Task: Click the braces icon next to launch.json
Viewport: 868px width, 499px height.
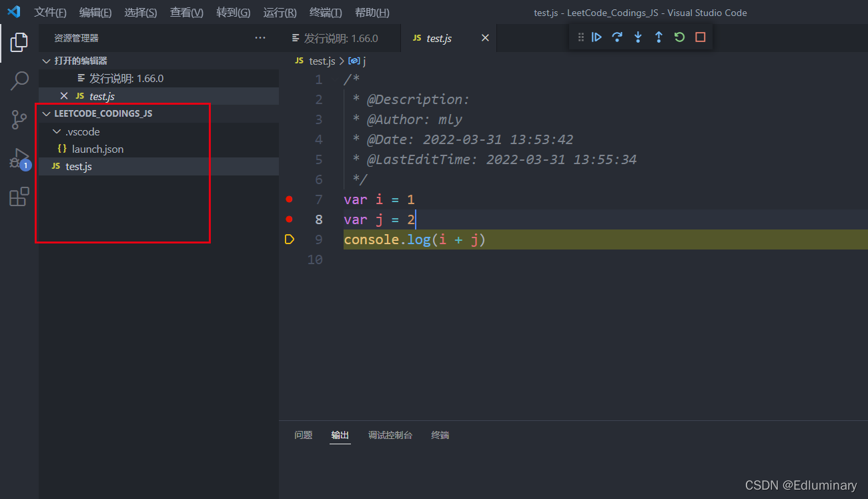Action: coord(62,149)
